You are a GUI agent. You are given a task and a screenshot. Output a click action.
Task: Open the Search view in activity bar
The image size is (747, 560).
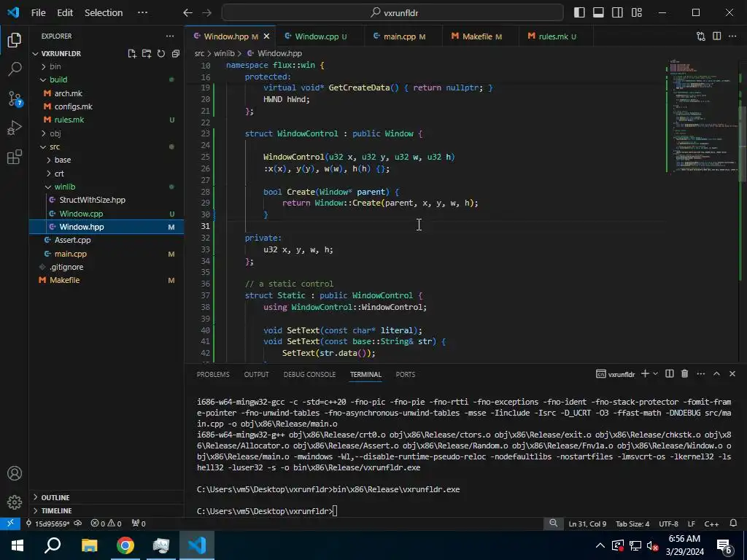pyautogui.click(x=15, y=69)
